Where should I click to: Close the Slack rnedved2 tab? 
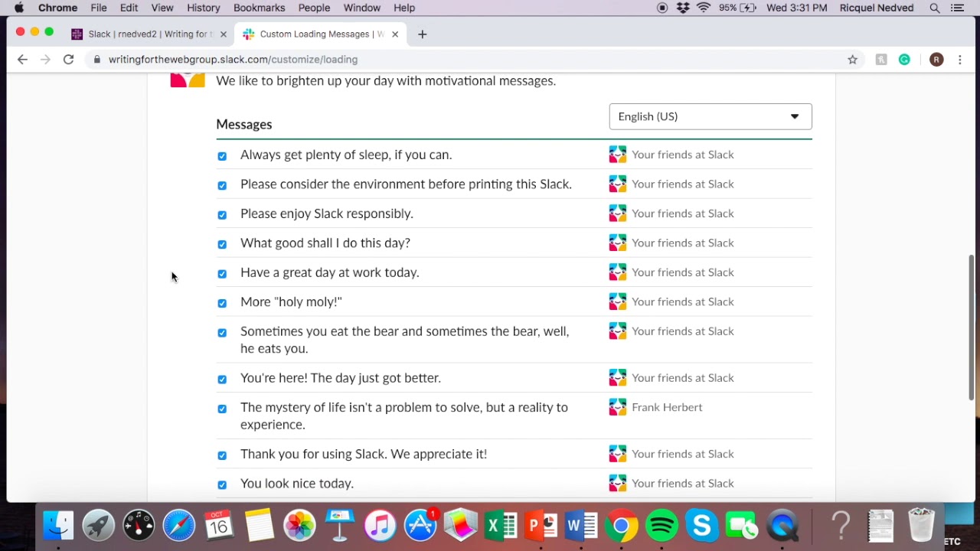pyautogui.click(x=224, y=34)
